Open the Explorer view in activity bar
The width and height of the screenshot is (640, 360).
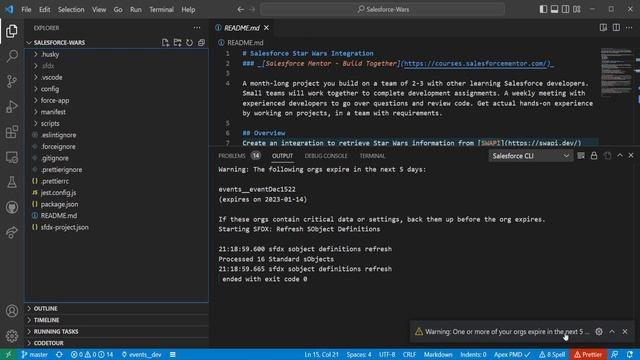[12, 31]
